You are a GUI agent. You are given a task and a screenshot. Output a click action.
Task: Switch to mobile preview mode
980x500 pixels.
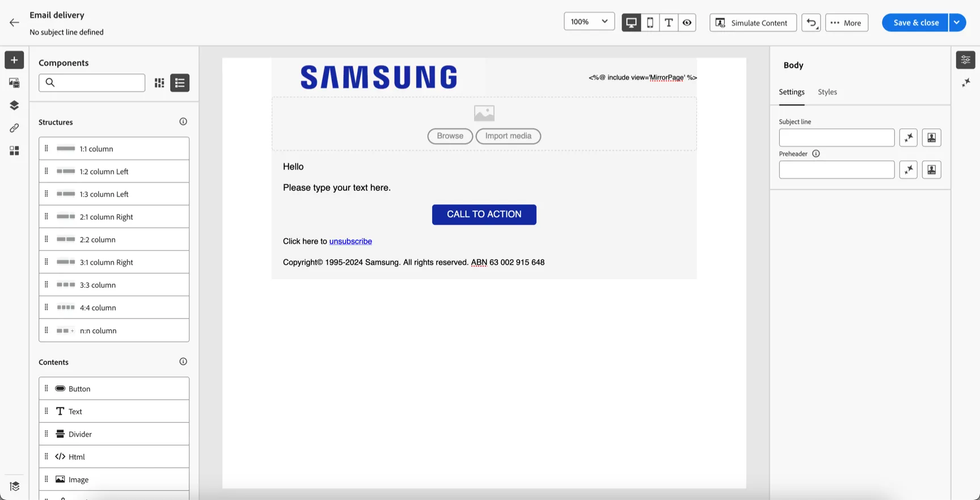pos(650,23)
